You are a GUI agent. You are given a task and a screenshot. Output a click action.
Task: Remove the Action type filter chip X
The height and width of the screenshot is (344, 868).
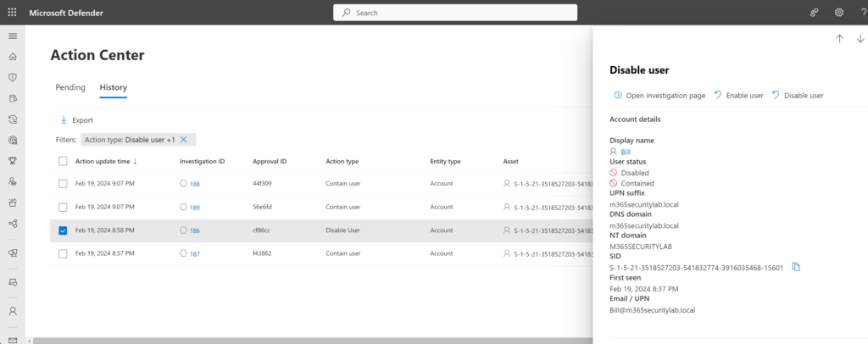[184, 140]
